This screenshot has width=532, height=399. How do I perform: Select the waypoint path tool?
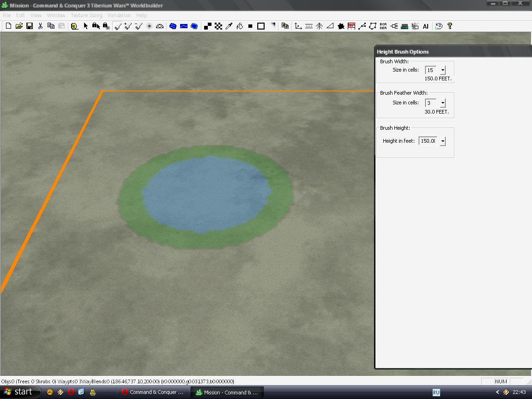362,26
